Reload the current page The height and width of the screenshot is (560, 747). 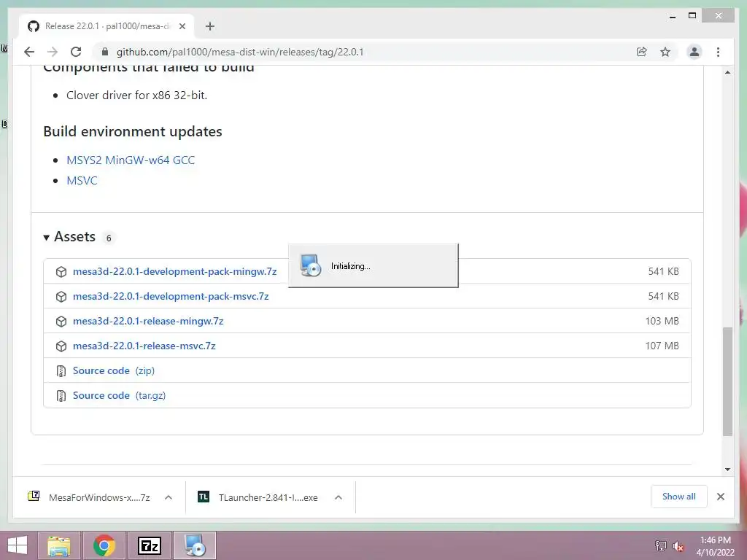(x=76, y=52)
